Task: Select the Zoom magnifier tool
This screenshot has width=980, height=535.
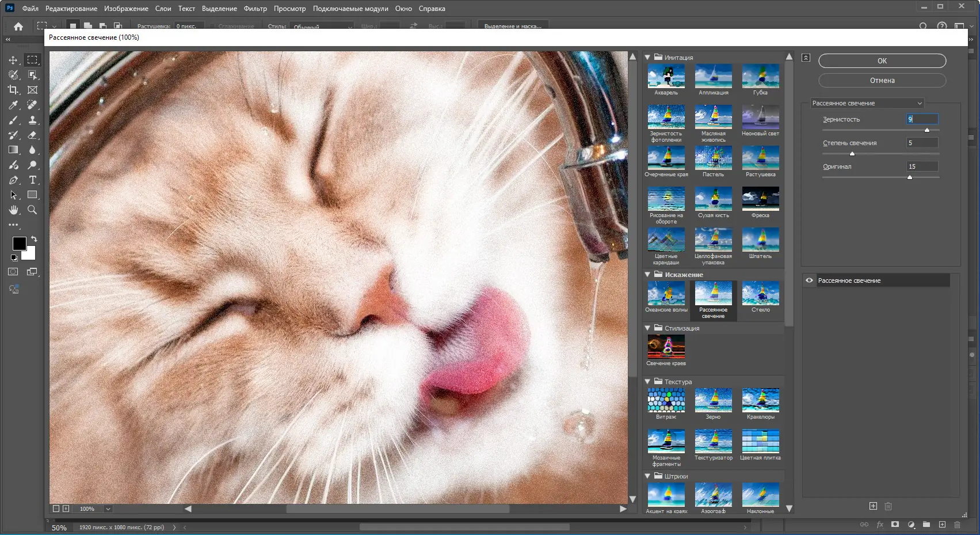Action: point(33,210)
